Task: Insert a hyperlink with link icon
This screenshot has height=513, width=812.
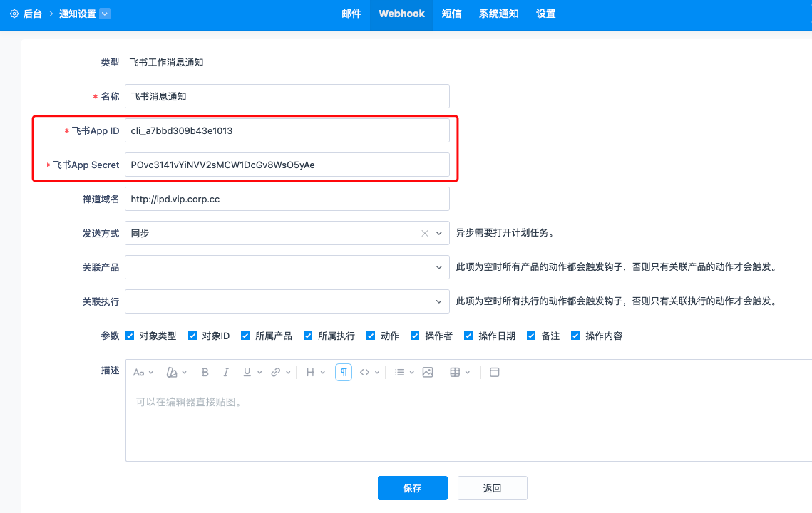Action: tap(275, 372)
